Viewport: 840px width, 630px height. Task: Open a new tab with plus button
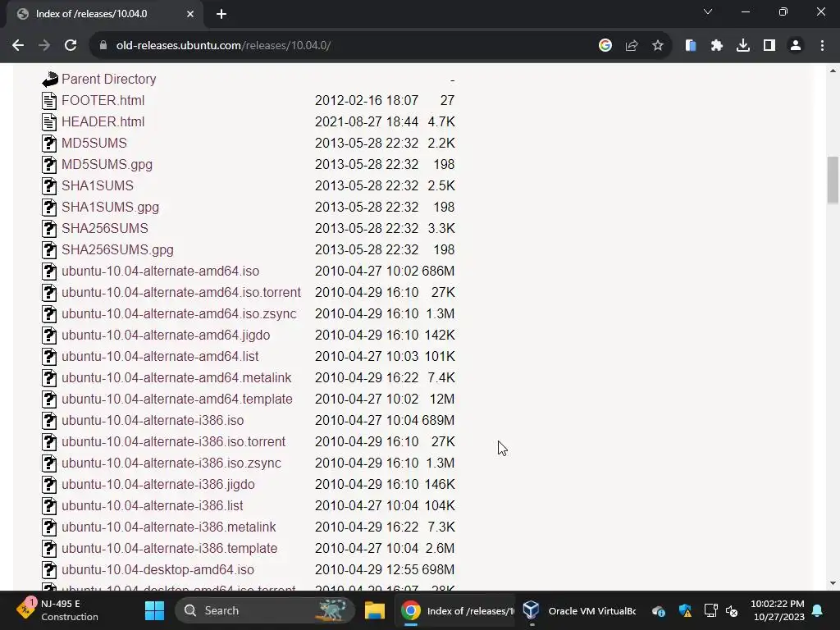point(221,14)
